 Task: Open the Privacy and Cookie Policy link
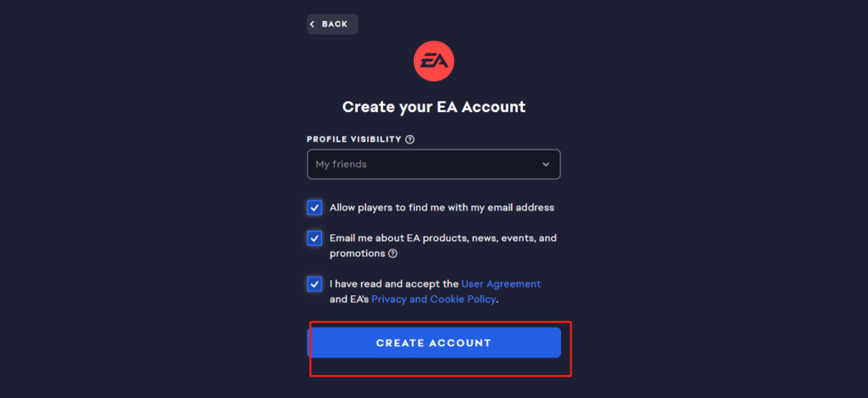[433, 300]
